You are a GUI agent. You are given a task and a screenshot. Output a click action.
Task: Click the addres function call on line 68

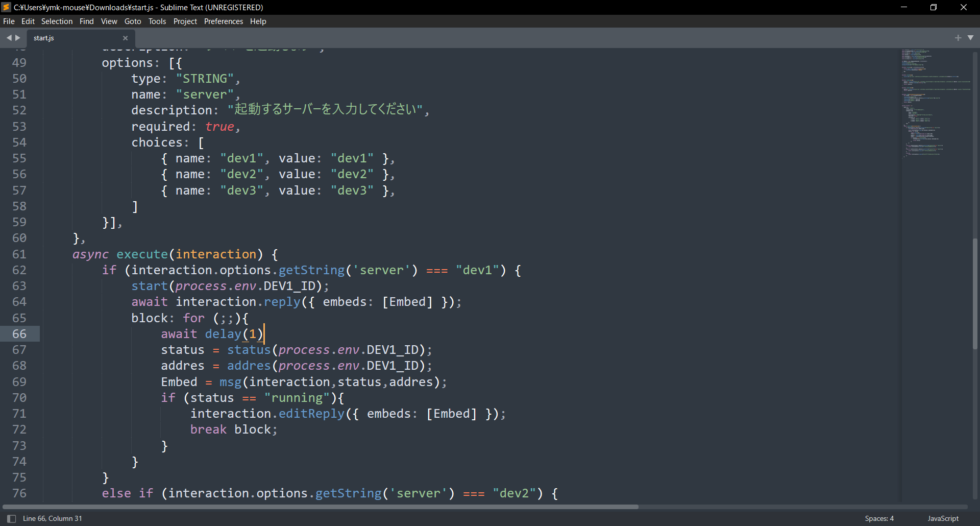(249, 366)
